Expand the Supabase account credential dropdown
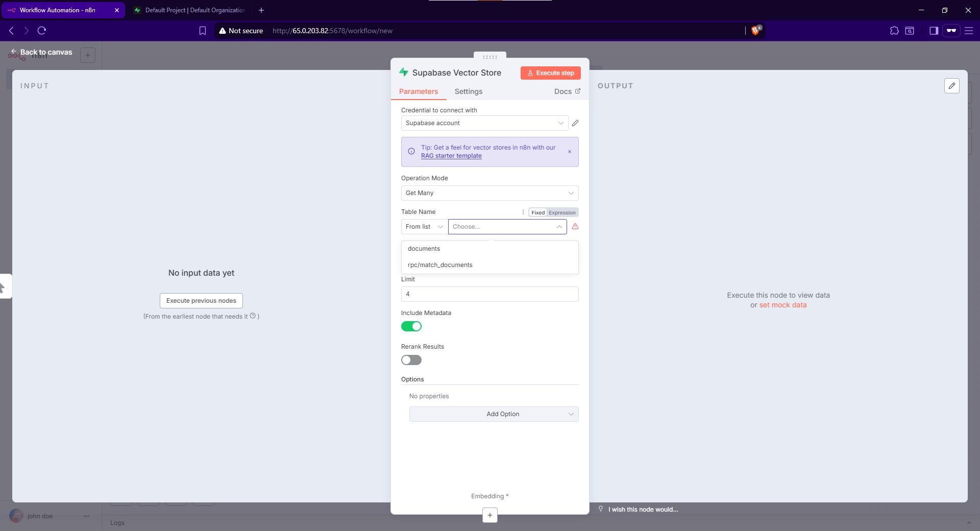980x531 pixels. pyautogui.click(x=484, y=123)
